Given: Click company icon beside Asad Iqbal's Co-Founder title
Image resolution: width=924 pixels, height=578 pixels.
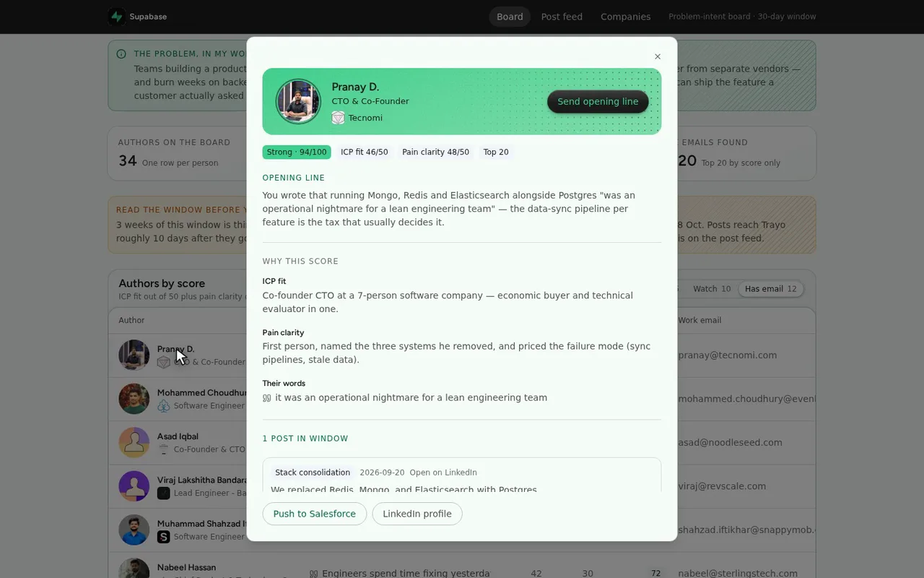Looking at the screenshot, I should [x=164, y=449].
